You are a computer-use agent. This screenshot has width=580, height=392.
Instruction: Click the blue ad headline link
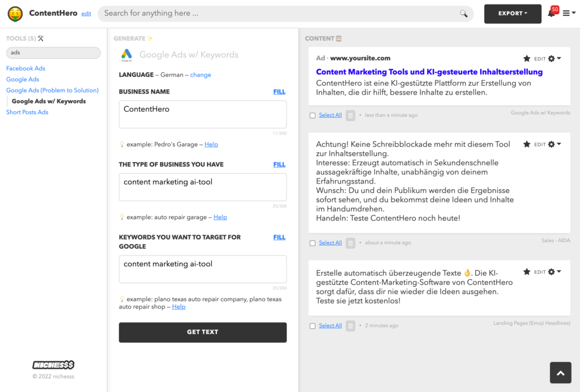click(429, 72)
